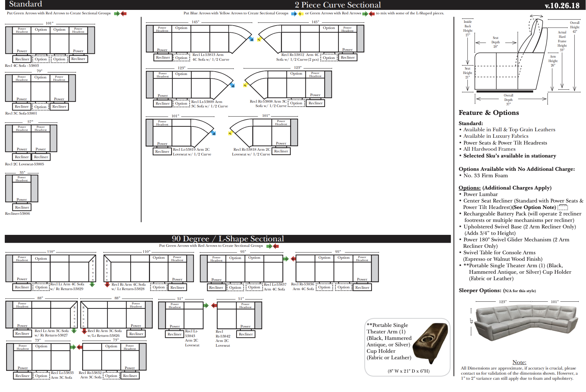Viewport: 586px width, 392px height.
Task: Click green arrow on Recl Lt-53837 4C sofa
Action: coord(286,259)
